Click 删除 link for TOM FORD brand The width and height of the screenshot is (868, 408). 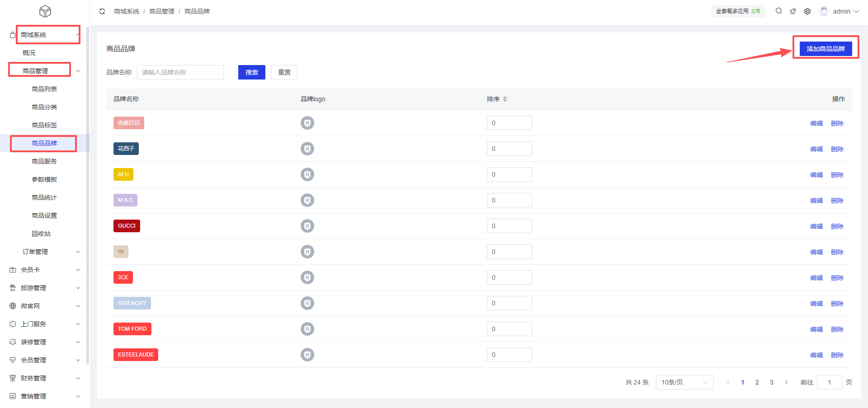[x=837, y=329]
